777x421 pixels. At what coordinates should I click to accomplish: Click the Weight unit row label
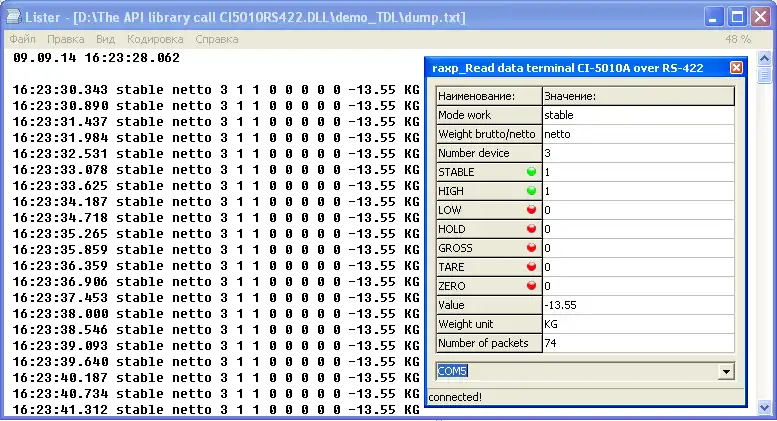point(489,324)
